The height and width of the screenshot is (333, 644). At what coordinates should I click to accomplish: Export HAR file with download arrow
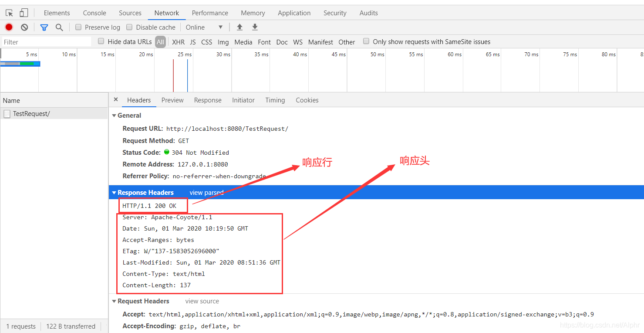coord(255,27)
